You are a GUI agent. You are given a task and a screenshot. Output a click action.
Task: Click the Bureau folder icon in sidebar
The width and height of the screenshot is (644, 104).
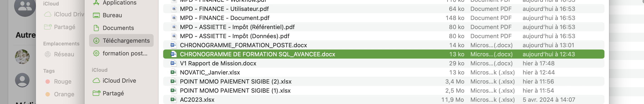click(x=96, y=15)
